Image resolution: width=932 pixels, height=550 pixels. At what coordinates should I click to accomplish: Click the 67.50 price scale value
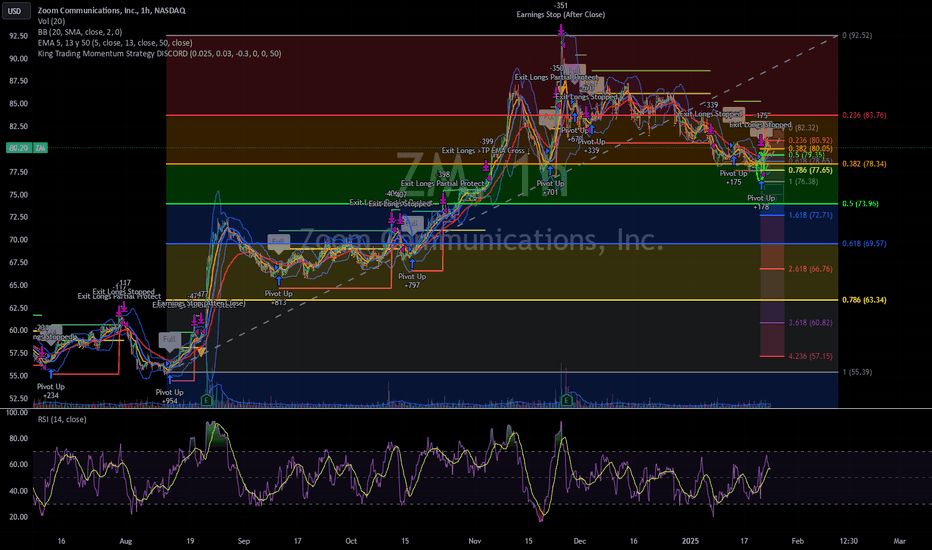click(x=18, y=263)
